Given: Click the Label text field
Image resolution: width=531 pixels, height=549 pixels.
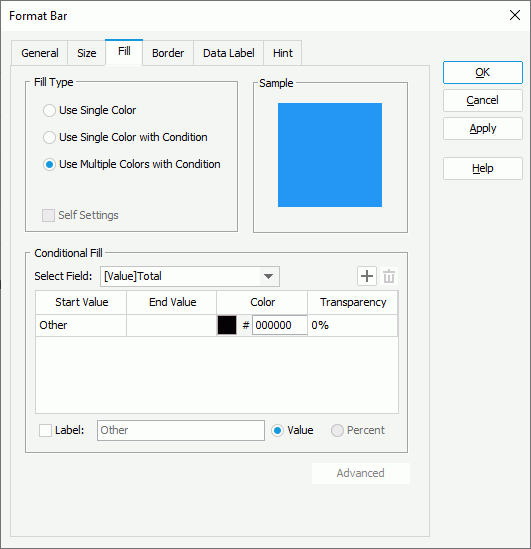Looking at the screenshot, I should coord(181,430).
